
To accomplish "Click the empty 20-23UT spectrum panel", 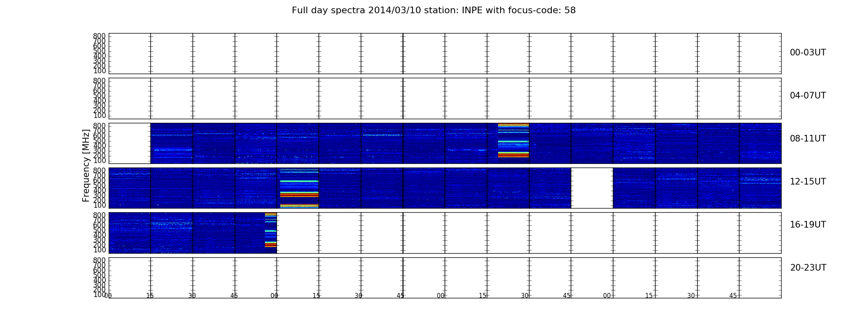I will coord(445,278).
